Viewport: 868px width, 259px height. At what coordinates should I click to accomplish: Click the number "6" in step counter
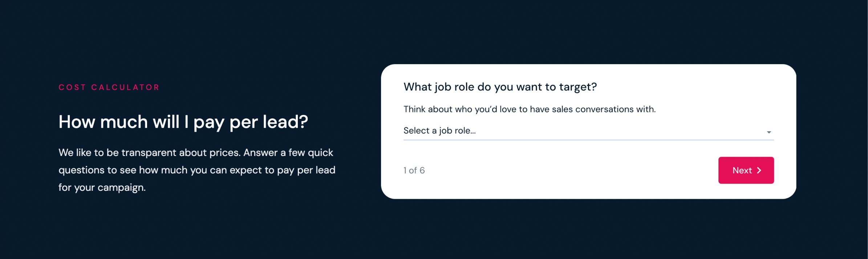tap(422, 170)
